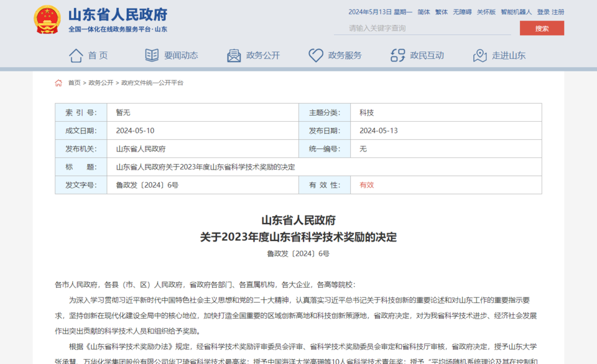Switch to 繁体 traditional Chinese
The image size is (597, 364).
click(441, 12)
